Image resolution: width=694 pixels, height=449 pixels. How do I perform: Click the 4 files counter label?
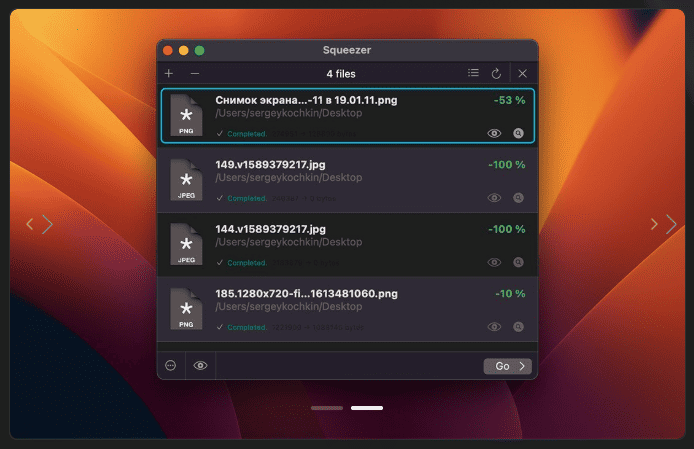click(x=341, y=74)
